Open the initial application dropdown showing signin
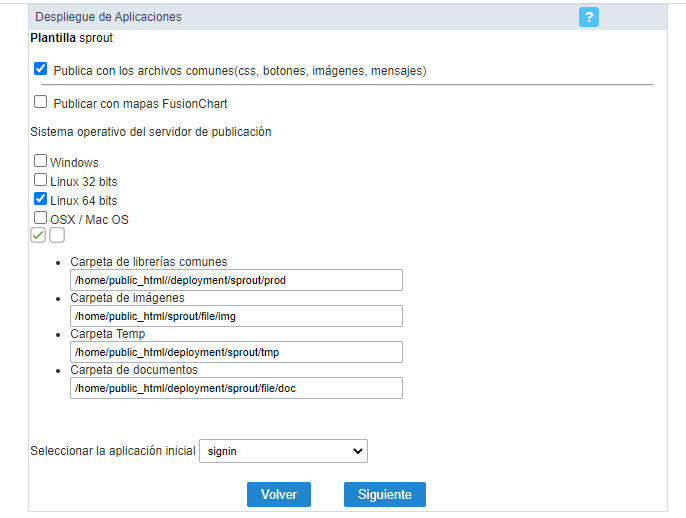 click(283, 451)
